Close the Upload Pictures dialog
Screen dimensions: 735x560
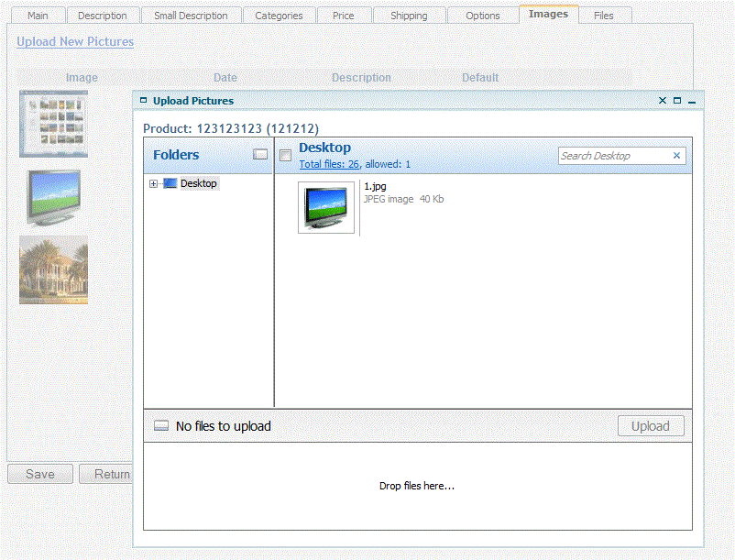click(x=663, y=101)
